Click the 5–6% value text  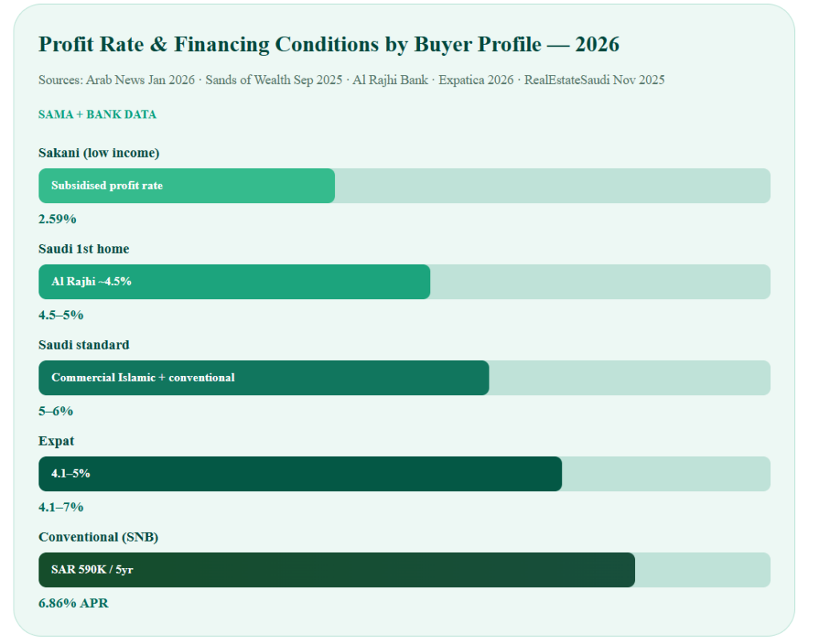(x=55, y=411)
